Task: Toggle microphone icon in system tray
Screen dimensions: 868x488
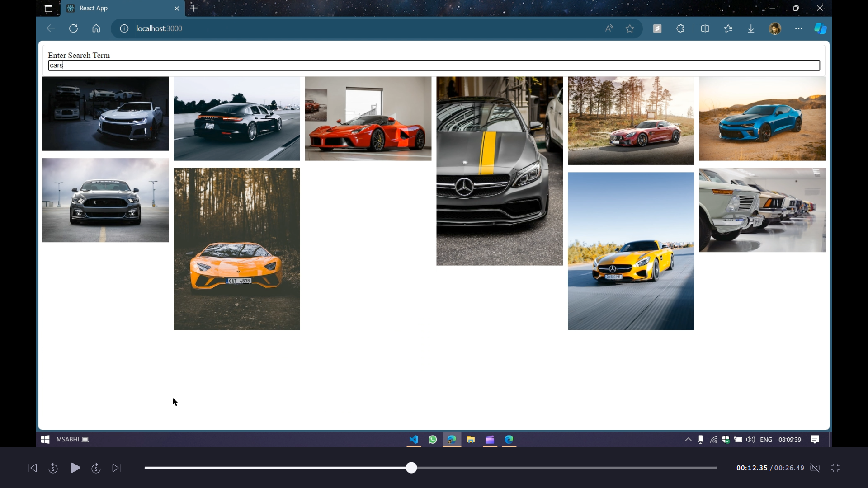Action: pos(700,440)
